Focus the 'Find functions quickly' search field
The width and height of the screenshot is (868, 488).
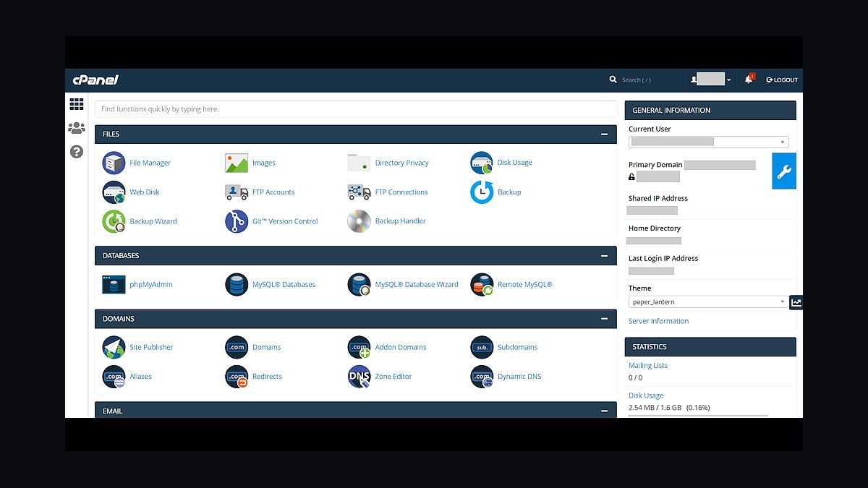click(356, 109)
